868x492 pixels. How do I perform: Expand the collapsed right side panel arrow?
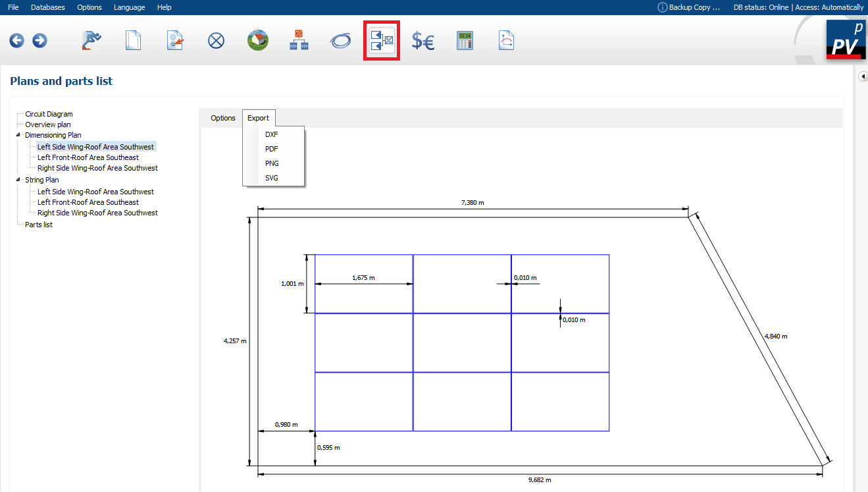tap(863, 77)
